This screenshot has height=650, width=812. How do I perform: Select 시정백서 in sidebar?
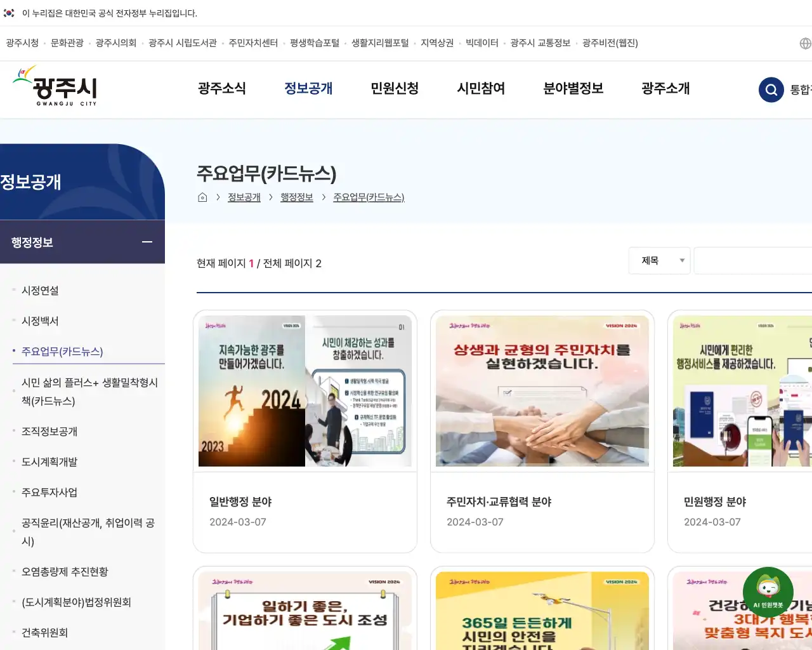coord(40,321)
